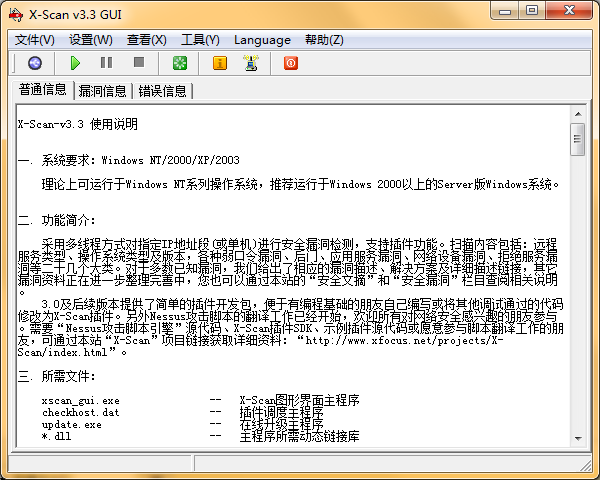Open the 文件(V) menu
The image size is (600, 480).
[35, 40]
